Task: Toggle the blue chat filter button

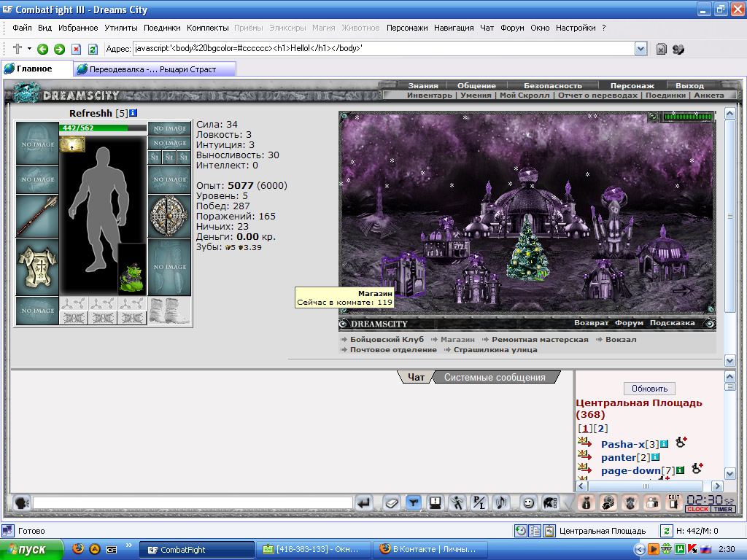Action: 414,503
